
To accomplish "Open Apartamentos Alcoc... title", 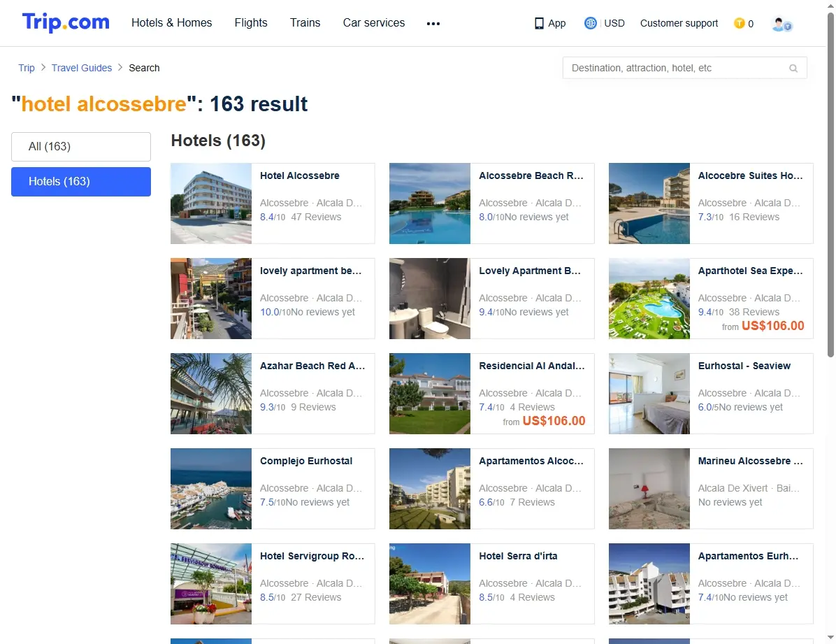I will click(531, 461).
